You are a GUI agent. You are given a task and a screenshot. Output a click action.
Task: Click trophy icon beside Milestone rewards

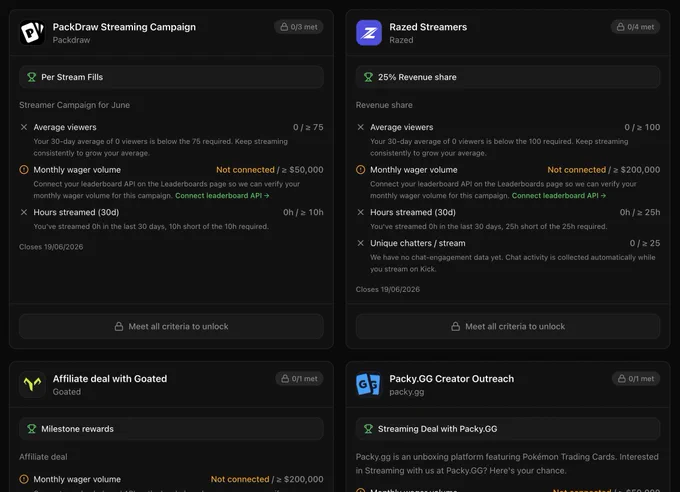tap(31, 429)
